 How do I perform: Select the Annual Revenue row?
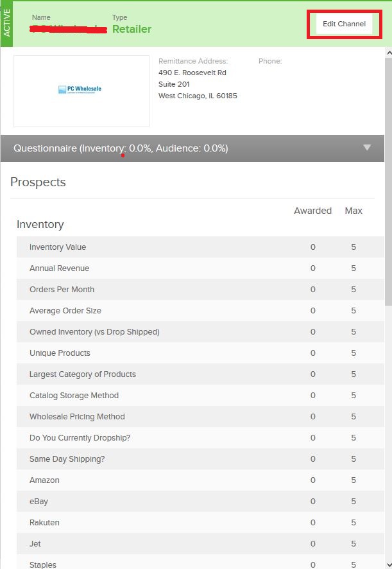[200, 268]
